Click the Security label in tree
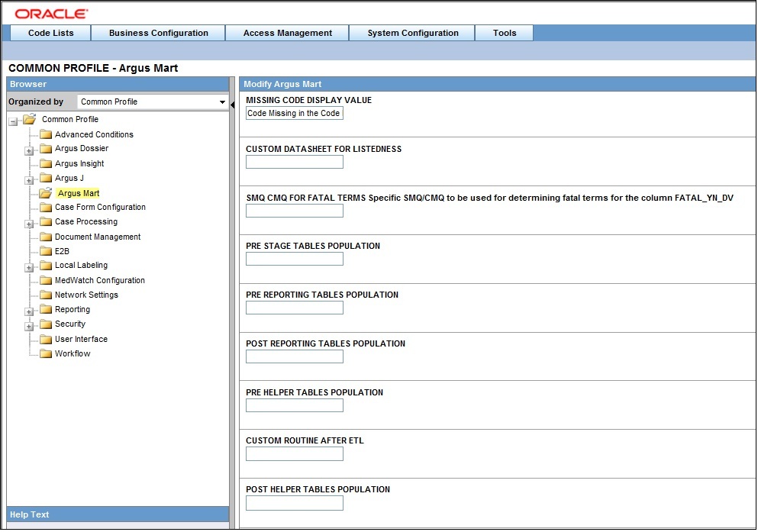The height and width of the screenshot is (532, 758). pyautogui.click(x=70, y=324)
